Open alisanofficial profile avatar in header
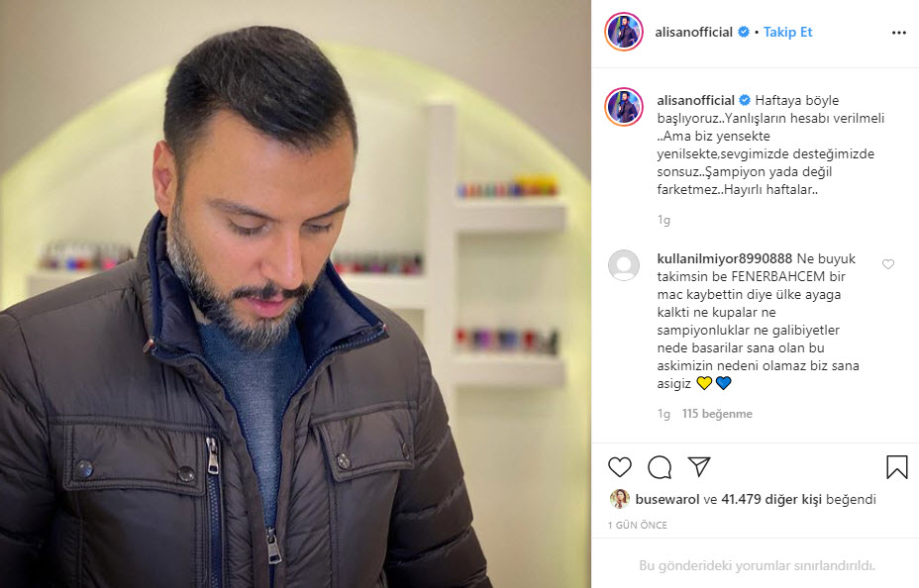Image resolution: width=919 pixels, height=588 pixels. (x=624, y=32)
